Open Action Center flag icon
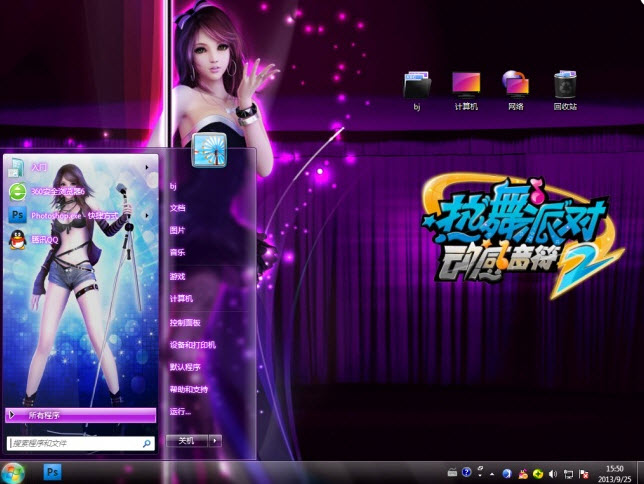Screen dimensions: 644x484 pos(584,474)
